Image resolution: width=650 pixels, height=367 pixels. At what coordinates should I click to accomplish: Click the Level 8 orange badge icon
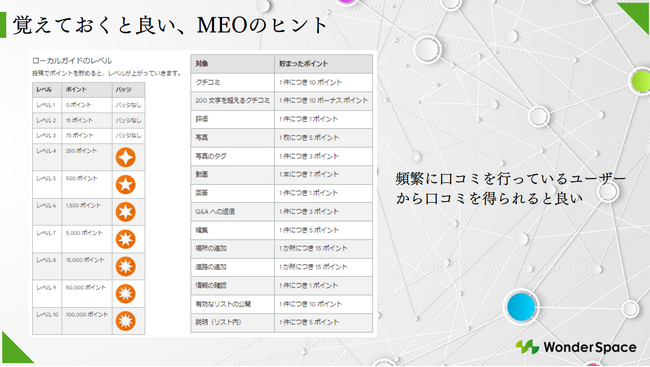point(125,267)
